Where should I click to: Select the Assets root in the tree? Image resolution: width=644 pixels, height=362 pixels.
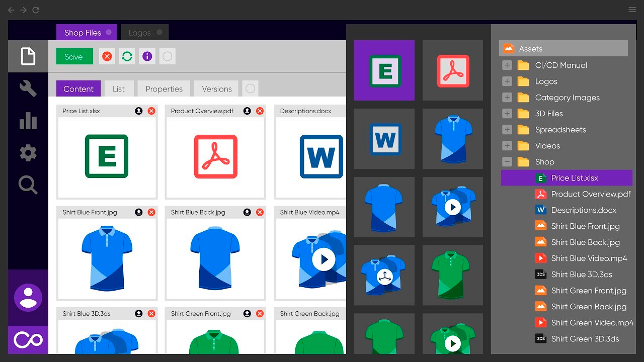pos(563,48)
